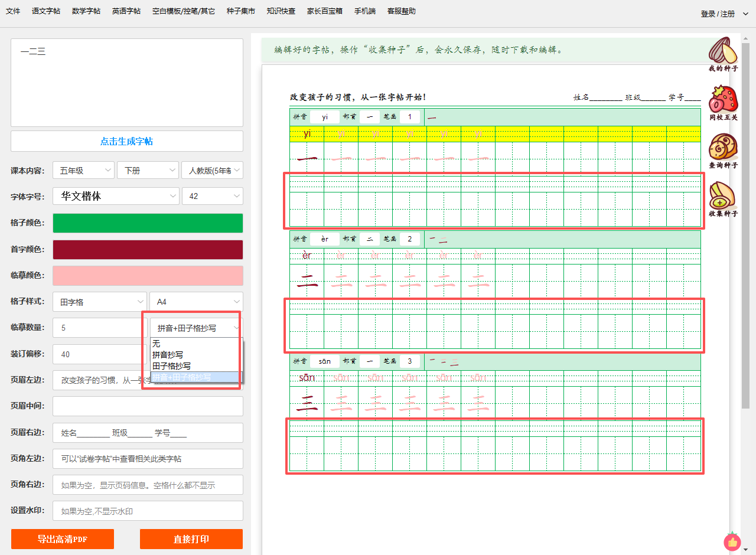Expand the font dropdown showing 华文楷体
This screenshot has height=555, width=756.
click(116, 196)
